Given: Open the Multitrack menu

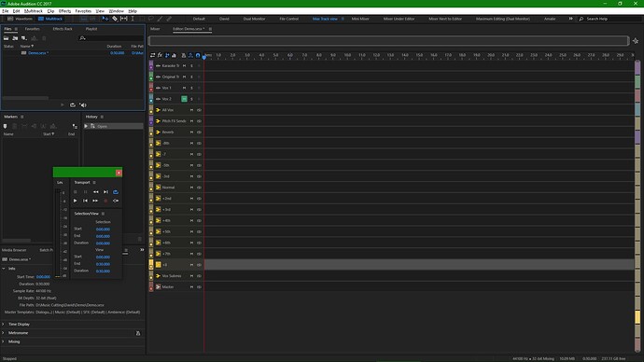Looking at the screenshot, I should (x=34, y=11).
